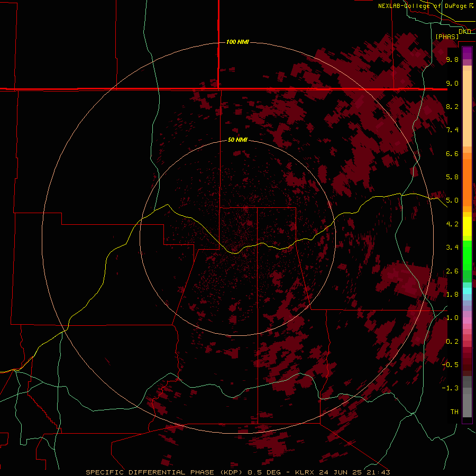Click the [PHAS] legend heading
This screenshot has height=476, width=476.
[447, 36]
